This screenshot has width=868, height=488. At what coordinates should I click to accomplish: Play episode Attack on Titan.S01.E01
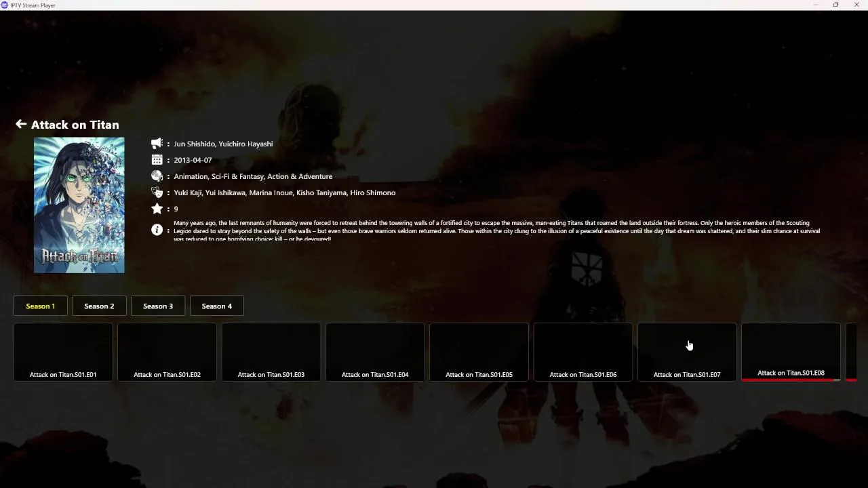63,352
